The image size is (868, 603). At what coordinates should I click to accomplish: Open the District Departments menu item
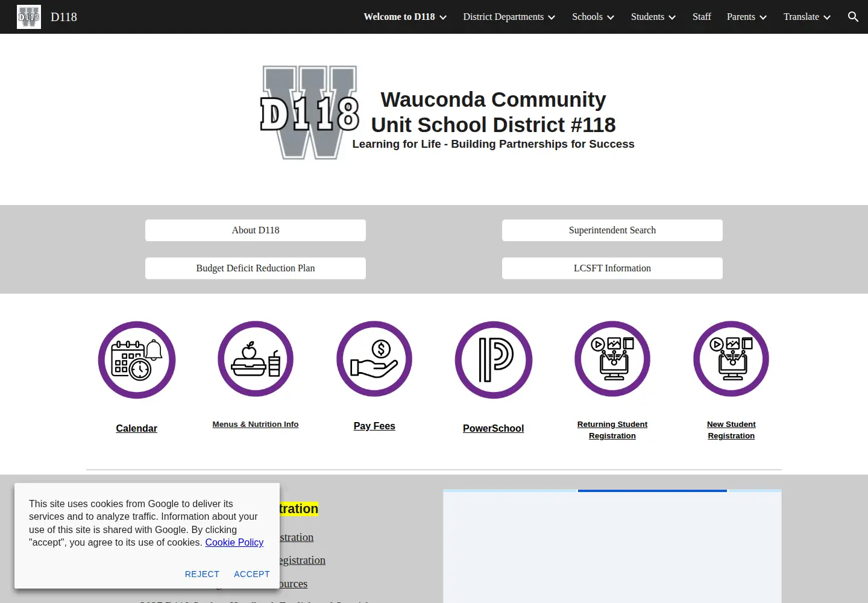503,17
